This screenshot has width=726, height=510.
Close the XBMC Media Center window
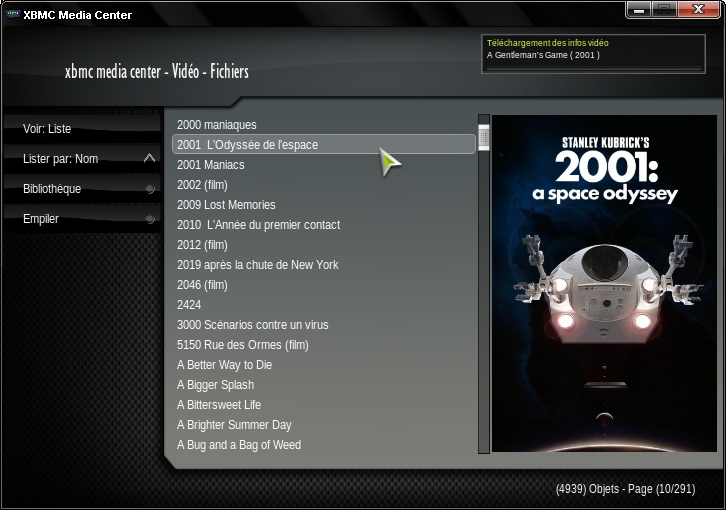coord(699,10)
